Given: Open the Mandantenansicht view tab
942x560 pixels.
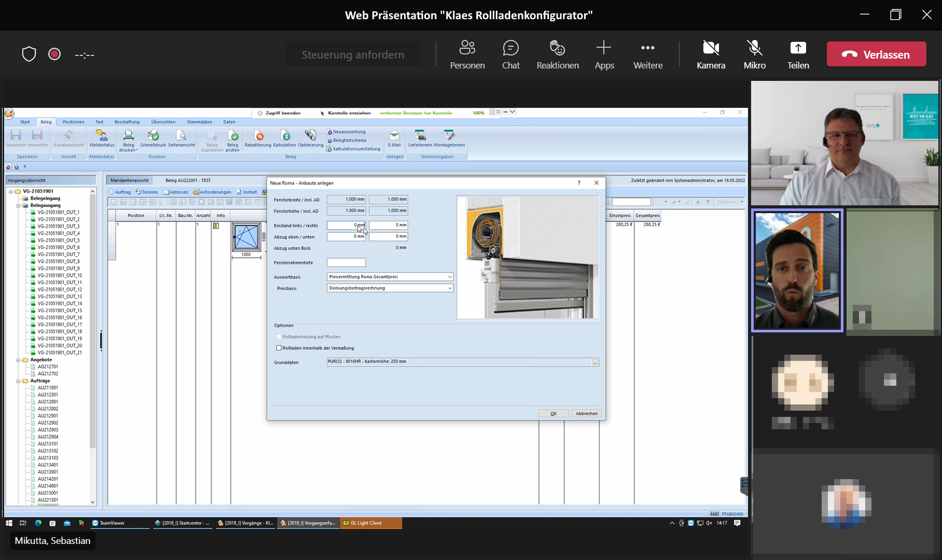Looking at the screenshot, I should pyautogui.click(x=130, y=180).
